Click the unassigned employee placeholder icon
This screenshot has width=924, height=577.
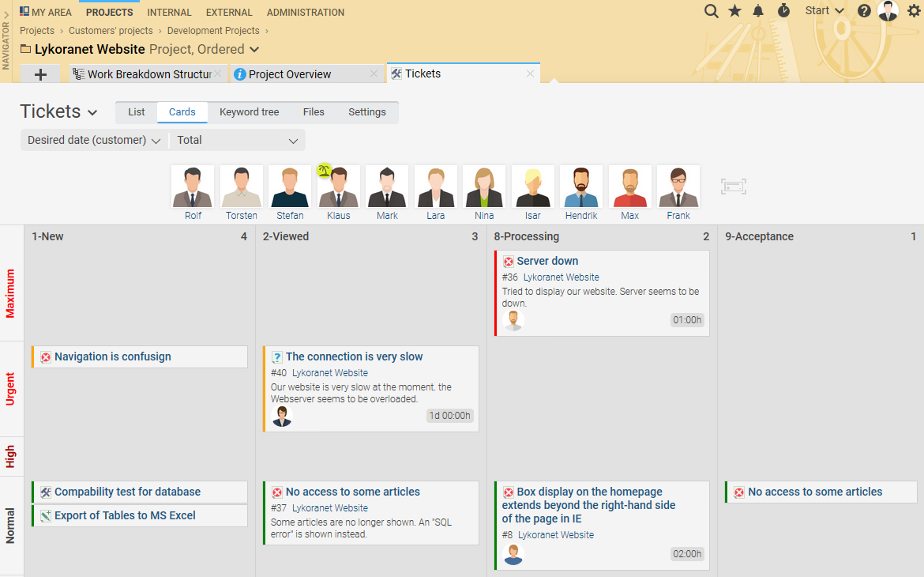pyautogui.click(x=734, y=187)
